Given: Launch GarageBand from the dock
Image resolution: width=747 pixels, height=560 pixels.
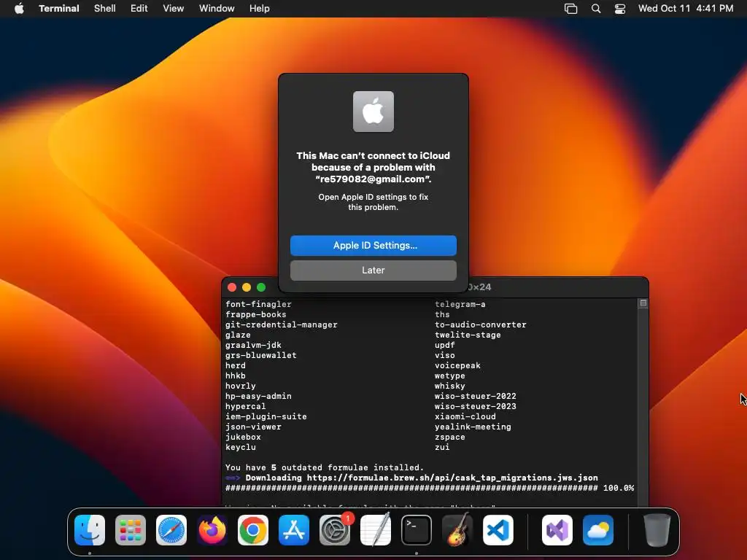Looking at the screenshot, I should 457,530.
